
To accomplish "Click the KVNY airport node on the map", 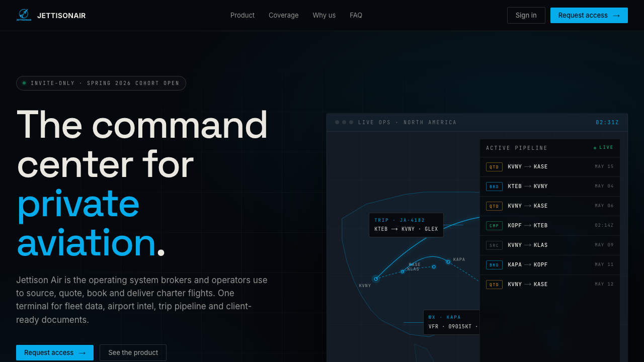I will pos(376,279).
